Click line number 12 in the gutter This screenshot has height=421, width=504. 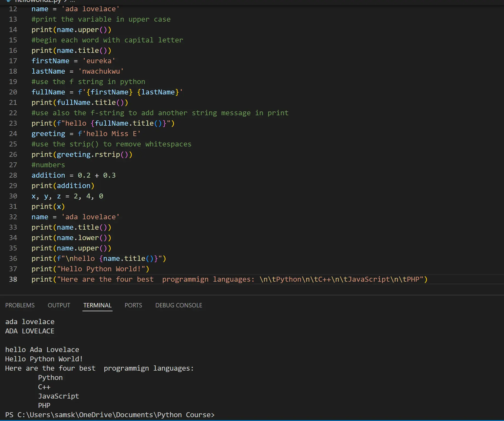coord(13,9)
